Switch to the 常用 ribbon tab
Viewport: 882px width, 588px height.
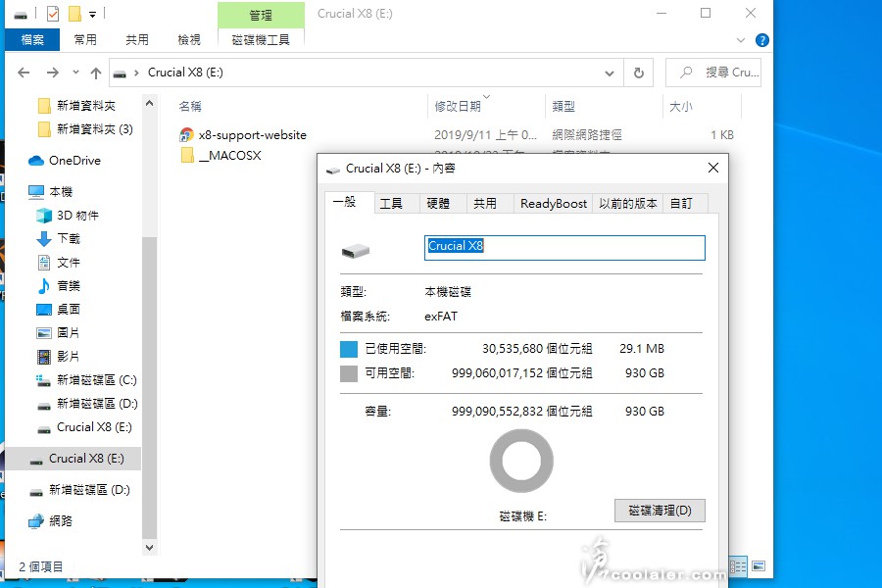(x=85, y=40)
